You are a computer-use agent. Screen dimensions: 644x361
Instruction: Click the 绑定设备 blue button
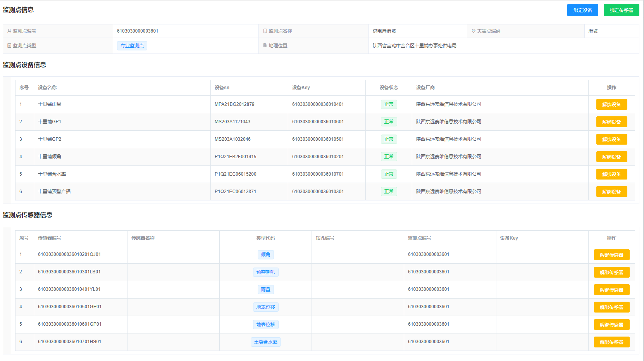point(582,10)
